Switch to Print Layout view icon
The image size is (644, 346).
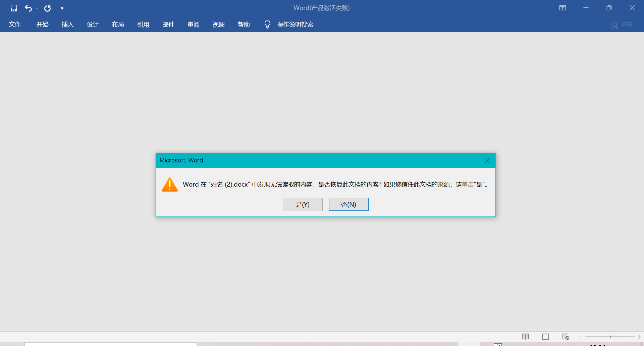pos(546,337)
